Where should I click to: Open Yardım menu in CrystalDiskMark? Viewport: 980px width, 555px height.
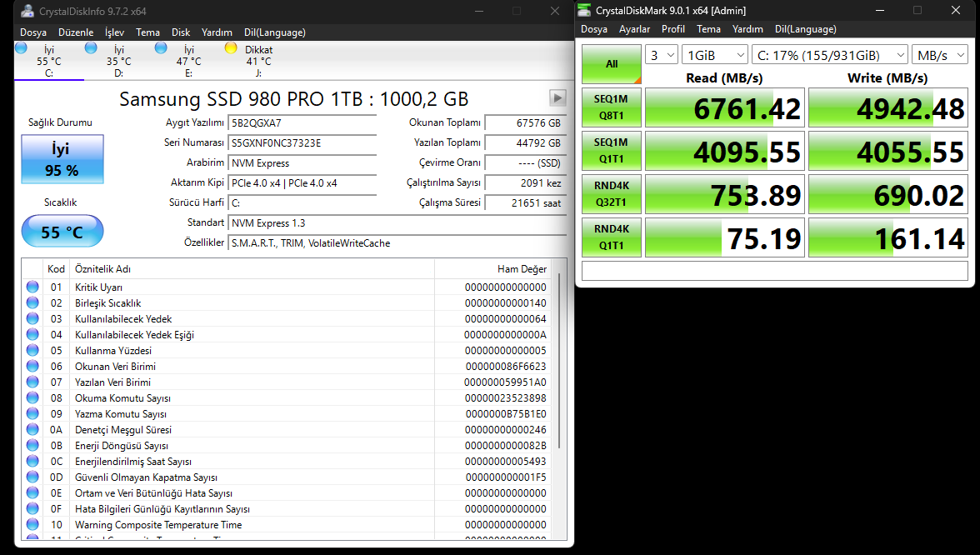click(747, 28)
